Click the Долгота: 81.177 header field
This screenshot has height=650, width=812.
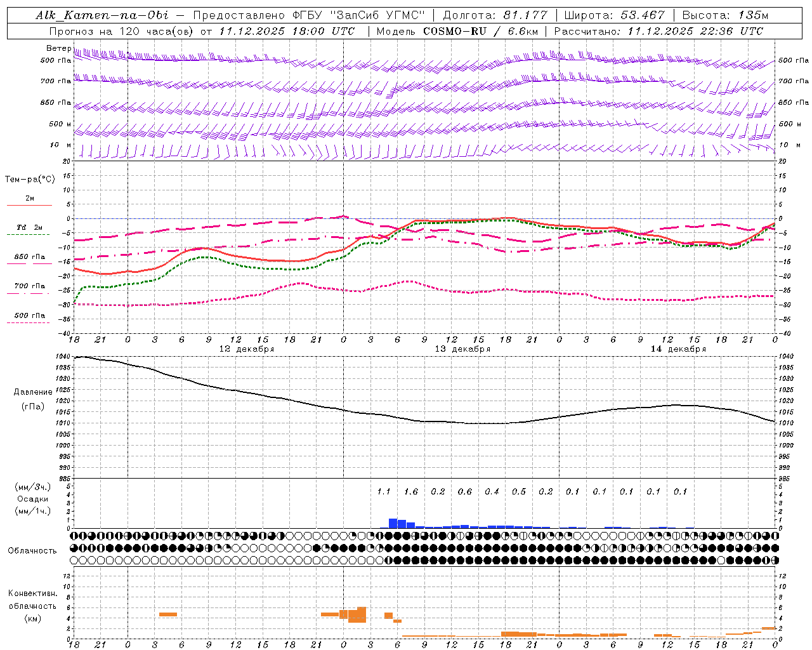(x=495, y=15)
